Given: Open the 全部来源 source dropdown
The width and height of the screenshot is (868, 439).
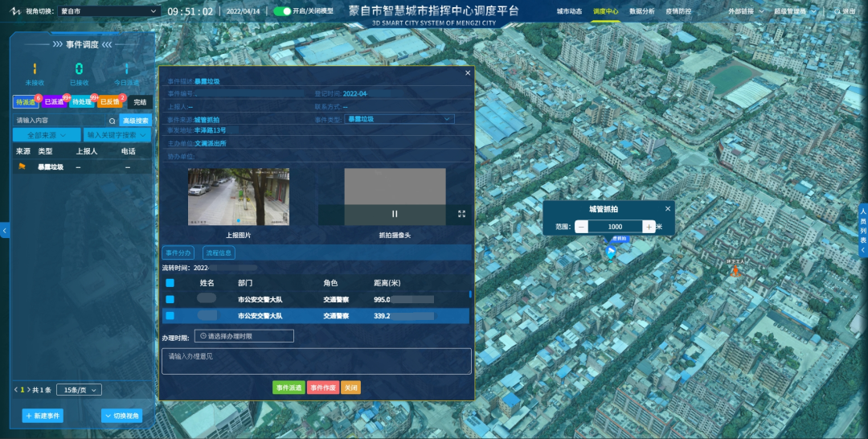Looking at the screenshot, I should (47, 135).
